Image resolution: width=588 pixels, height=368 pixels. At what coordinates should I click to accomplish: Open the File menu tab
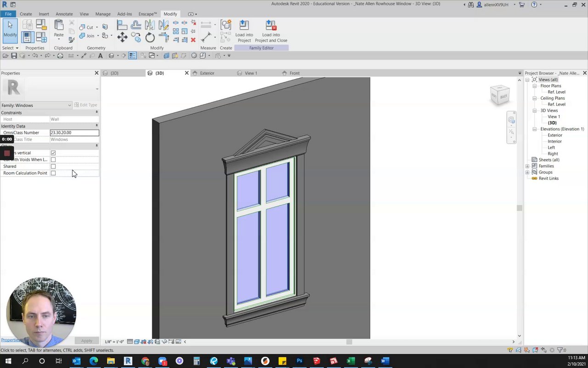pos(8,14)
